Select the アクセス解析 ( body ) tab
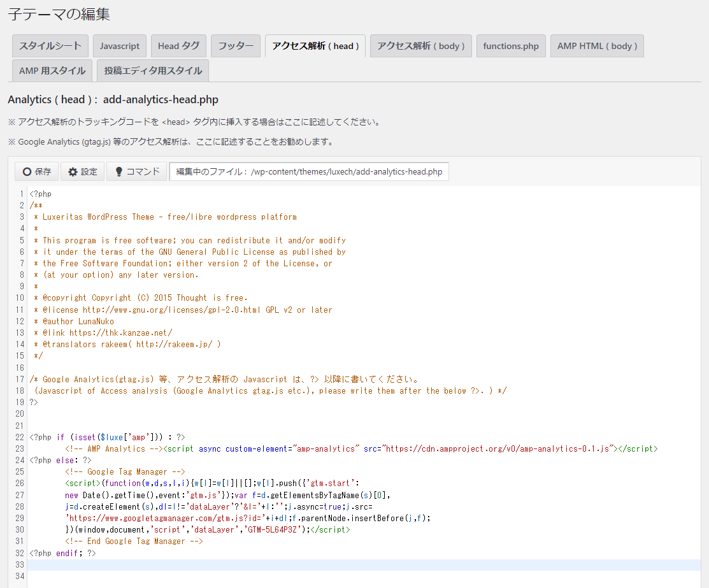This screenshot has height=588, width=709. tap(421, 46)
